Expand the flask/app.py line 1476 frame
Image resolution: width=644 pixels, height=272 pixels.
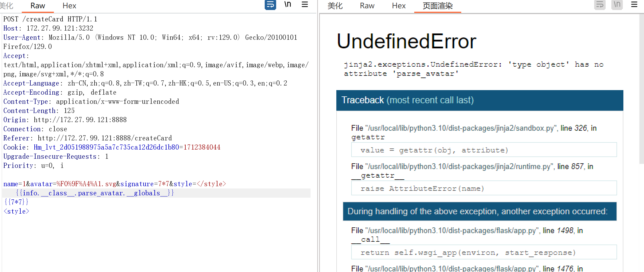pos(467,268)
